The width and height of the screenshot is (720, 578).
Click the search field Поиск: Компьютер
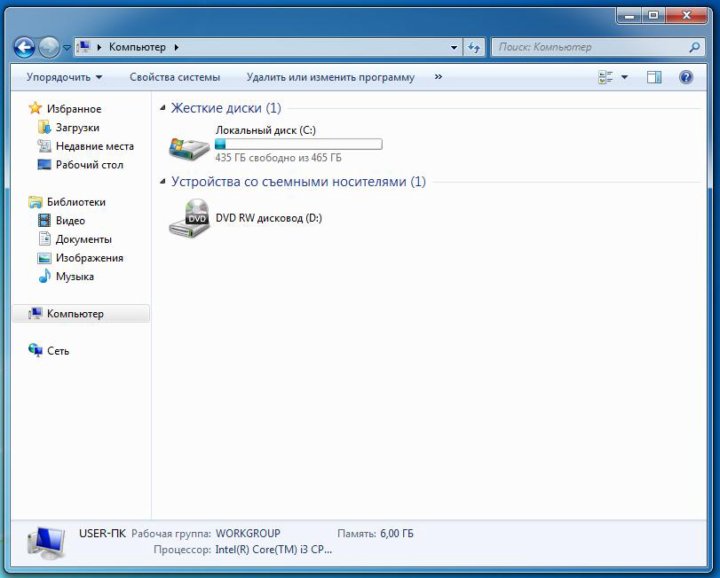[x=590, y=47]
